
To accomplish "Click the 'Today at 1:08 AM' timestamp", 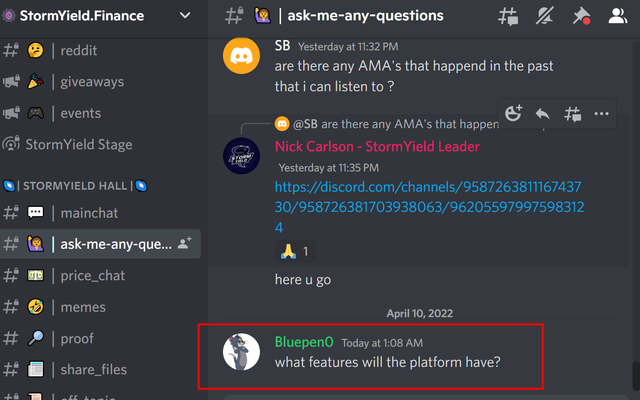I will (382, 343).
